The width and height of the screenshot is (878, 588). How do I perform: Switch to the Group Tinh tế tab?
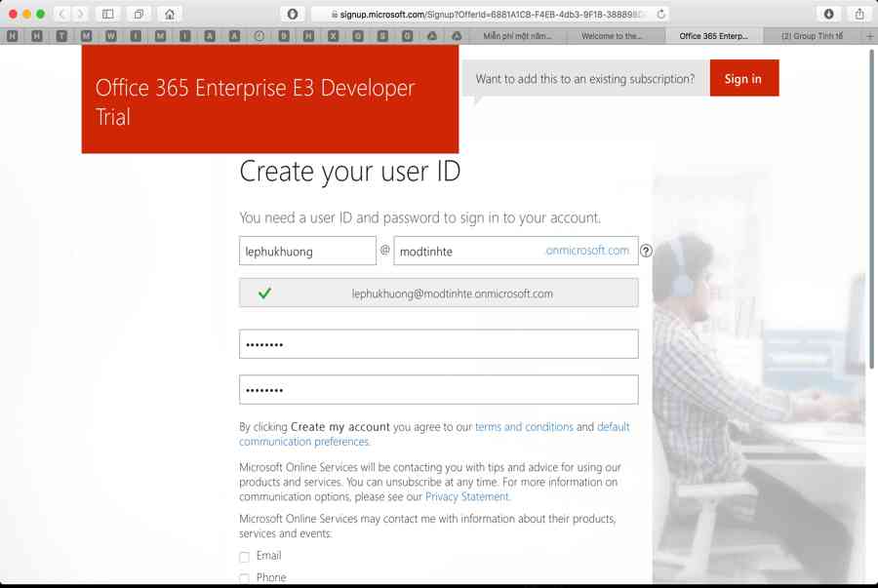click(812, 36)
